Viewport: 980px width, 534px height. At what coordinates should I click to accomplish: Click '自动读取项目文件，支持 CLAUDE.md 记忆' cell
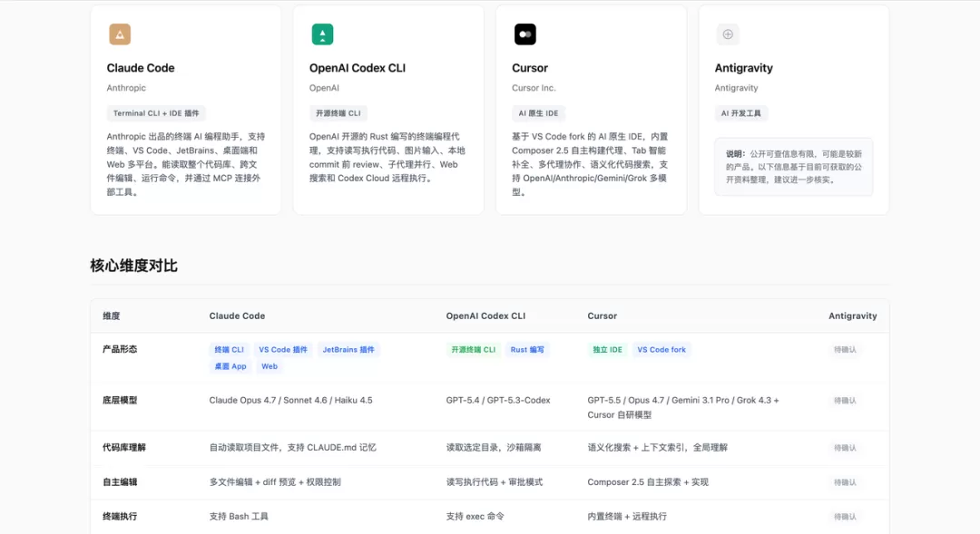(292, 448)
